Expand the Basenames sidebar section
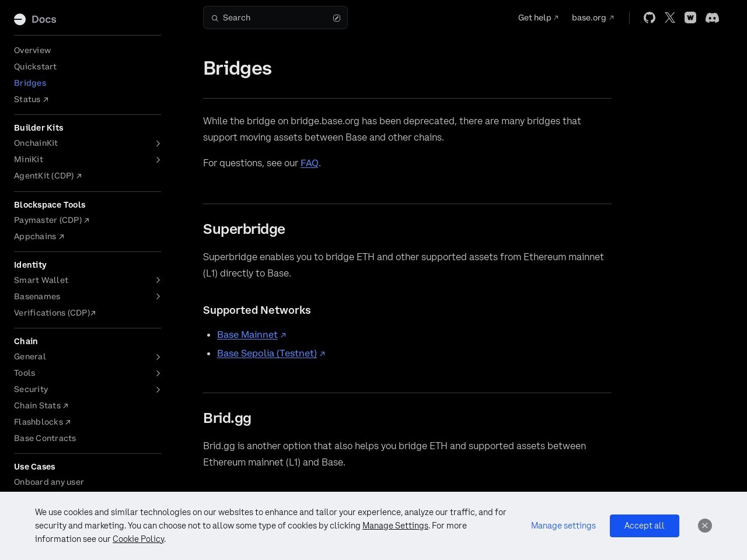 [x=158, y=297]
